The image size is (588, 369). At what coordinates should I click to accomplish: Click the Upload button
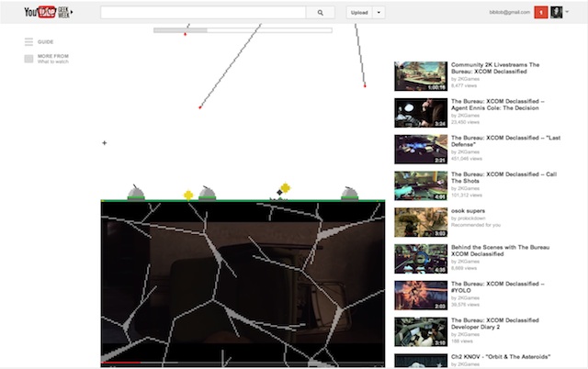click(359, 13)
